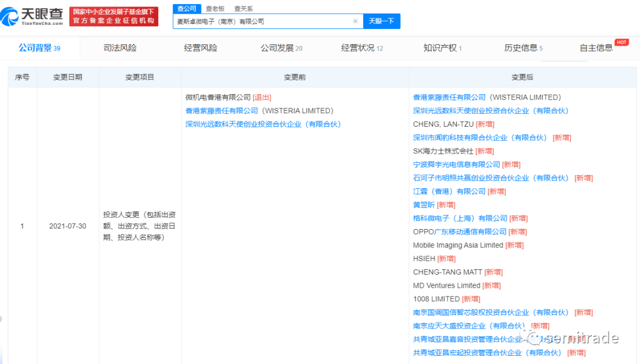The height and width of the screenshot is (364, 640).
Task: Open 宁波舜宇光电信息有限公司 link
Action: [456, 165]
